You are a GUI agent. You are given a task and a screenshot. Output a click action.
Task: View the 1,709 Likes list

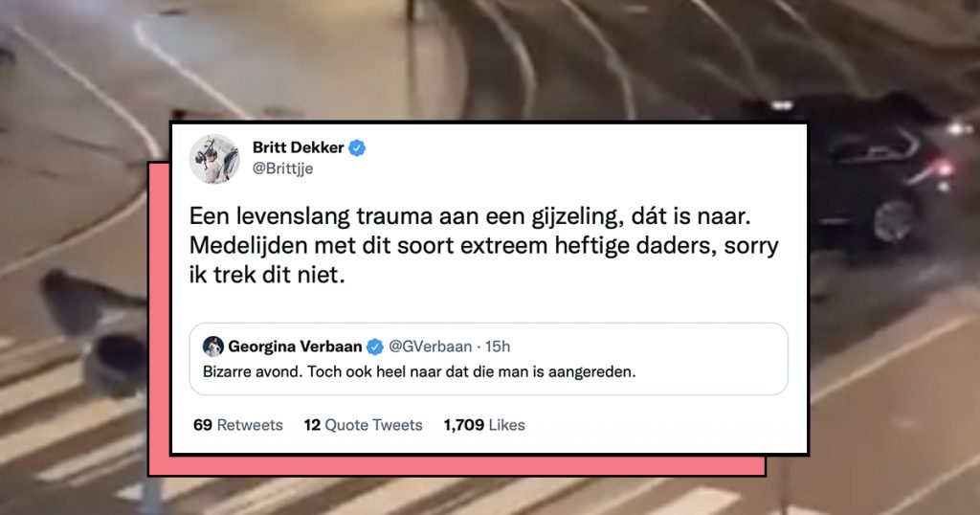484,425
